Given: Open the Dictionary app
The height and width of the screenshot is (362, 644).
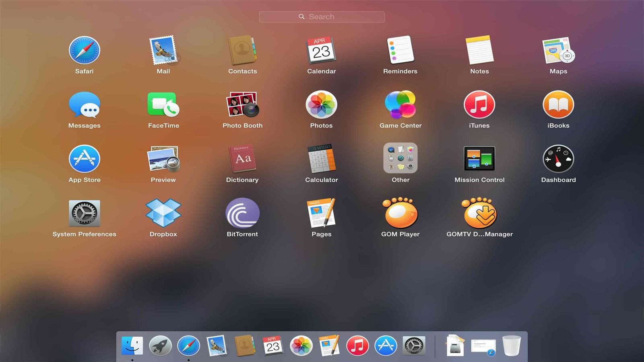Looking at the screenshot, I should coord(242,159).
